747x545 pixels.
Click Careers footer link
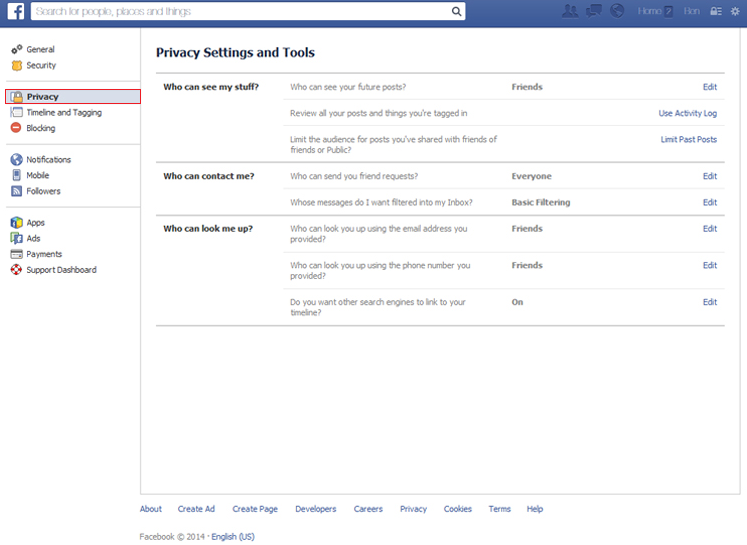point(368,509)
